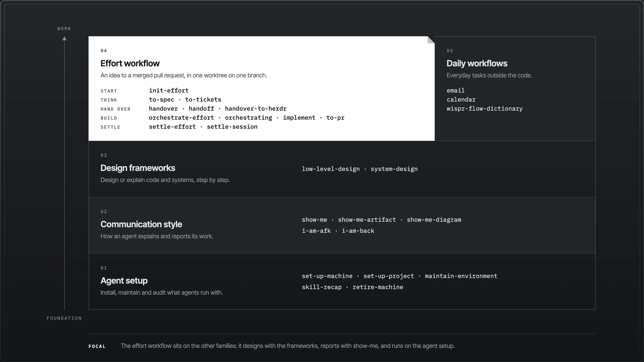Click the implement skill name
Screen dimensions: 644x362
click(x=299, y=118)
